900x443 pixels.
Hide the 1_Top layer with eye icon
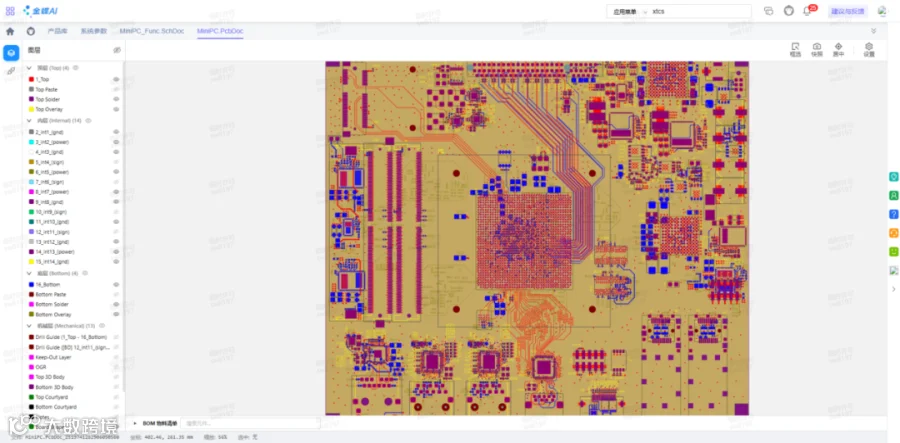click(x=116, y=79)
